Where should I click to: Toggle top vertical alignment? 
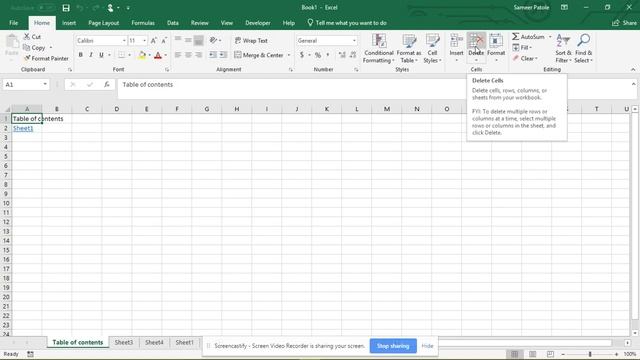pyautogui.click(x=178, y=40)
